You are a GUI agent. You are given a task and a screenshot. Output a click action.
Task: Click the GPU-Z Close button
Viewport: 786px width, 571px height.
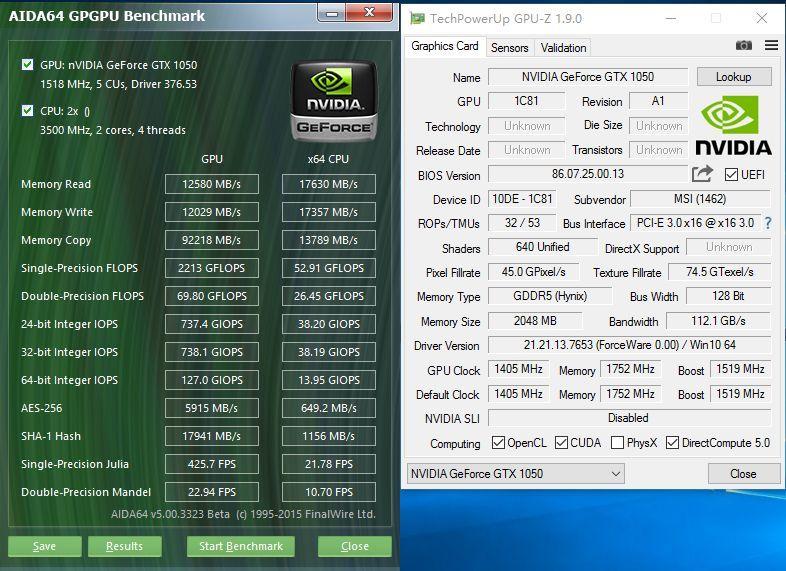point(743,474)
